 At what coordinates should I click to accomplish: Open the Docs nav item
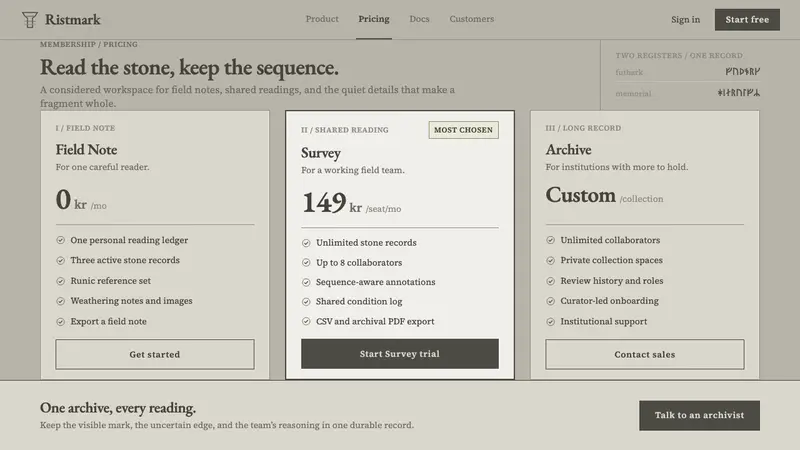point(419,19)
